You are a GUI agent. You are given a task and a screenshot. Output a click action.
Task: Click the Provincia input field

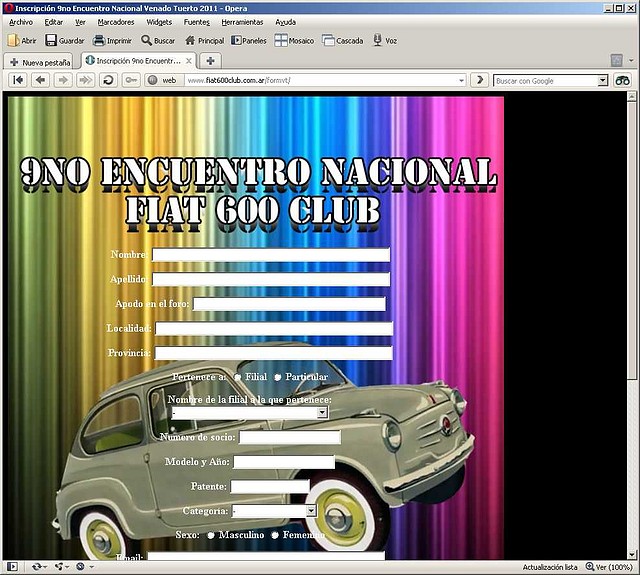[273, 353]
